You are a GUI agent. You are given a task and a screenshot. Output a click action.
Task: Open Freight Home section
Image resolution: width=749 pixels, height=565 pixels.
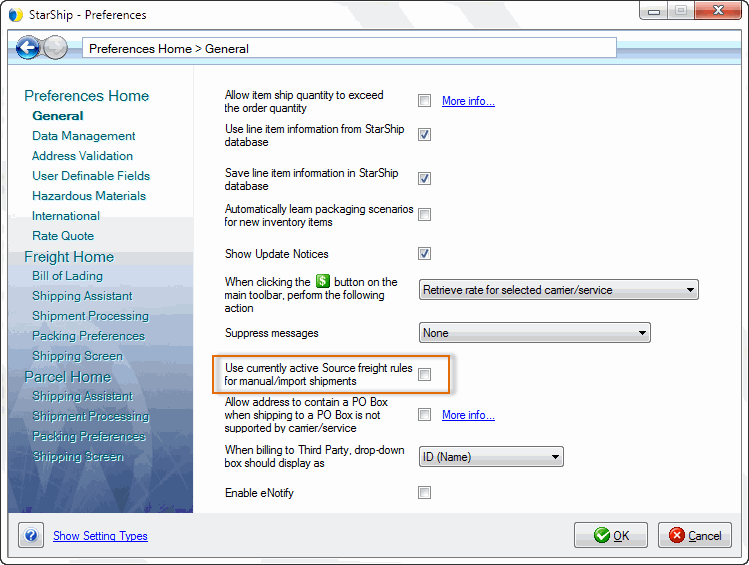pyautogui.click(x=69, y=257)
